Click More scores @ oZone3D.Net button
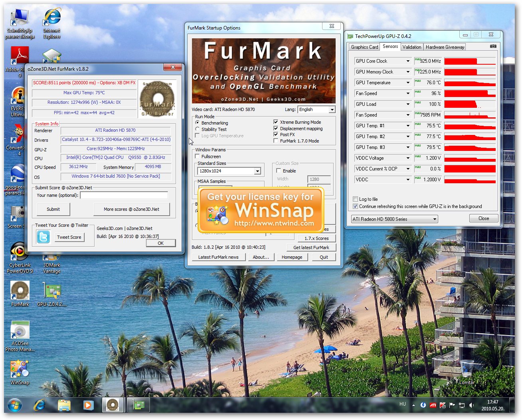This screenshot has height=420, width=522. [x=131, y=209]
